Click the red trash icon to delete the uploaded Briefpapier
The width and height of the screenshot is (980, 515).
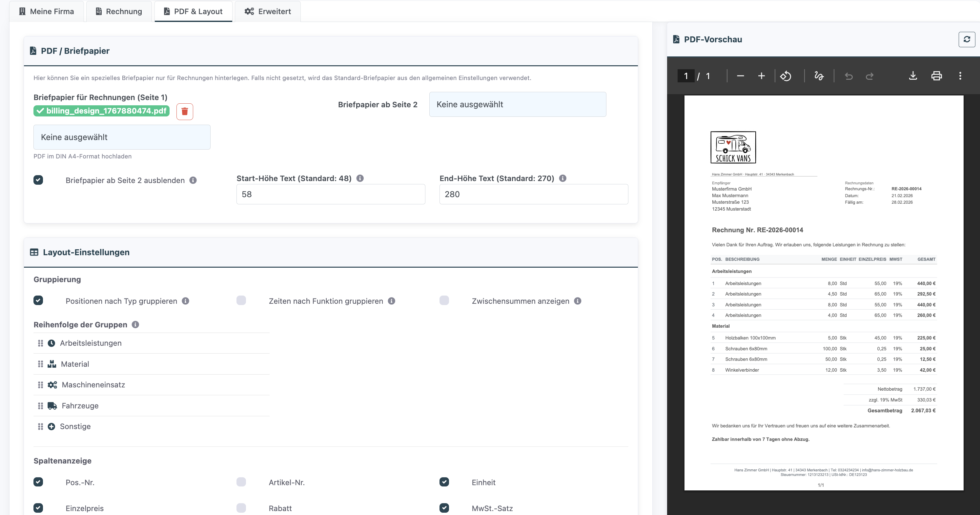click(185, 112)
